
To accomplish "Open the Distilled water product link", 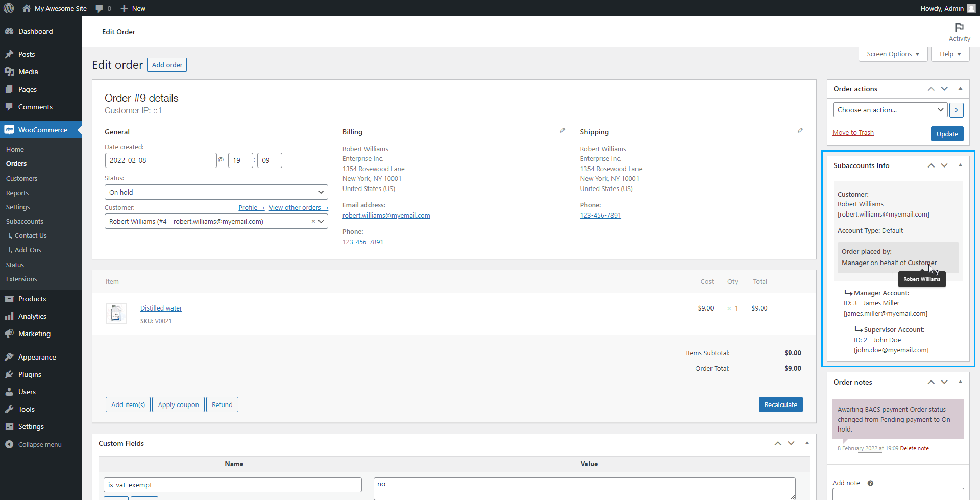I will tap(161, 308).
